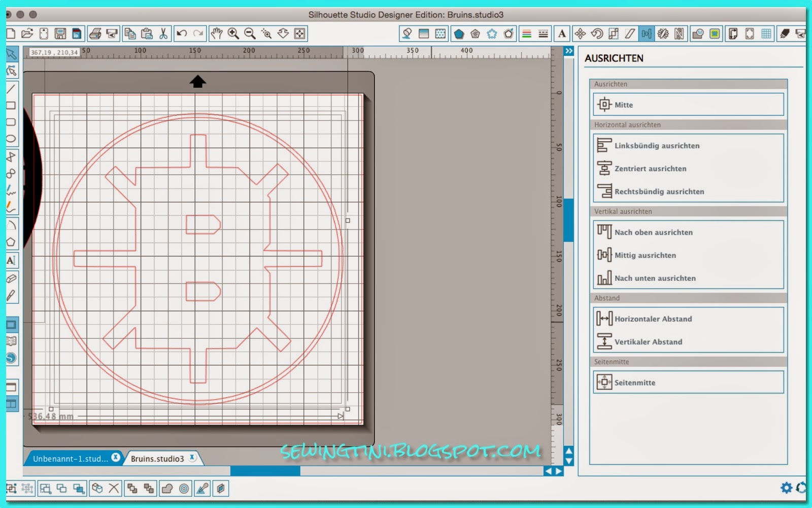Select the Pan hand tool

(x=217, y=34)
